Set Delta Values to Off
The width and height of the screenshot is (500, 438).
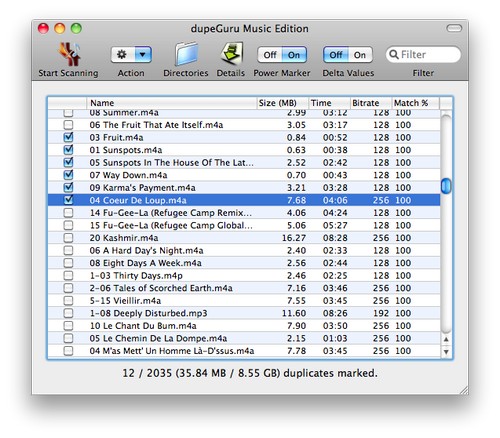(x=336, y=55)
